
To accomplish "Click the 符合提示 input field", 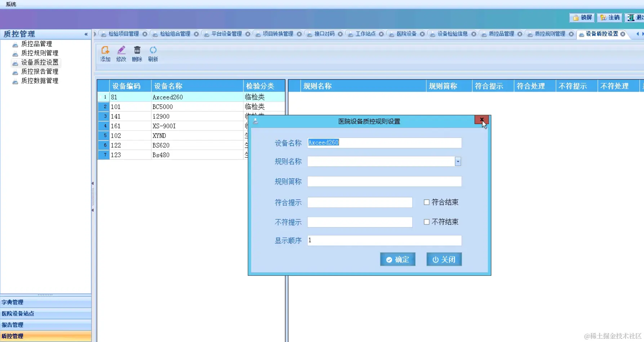I will (x=360, y=202).
